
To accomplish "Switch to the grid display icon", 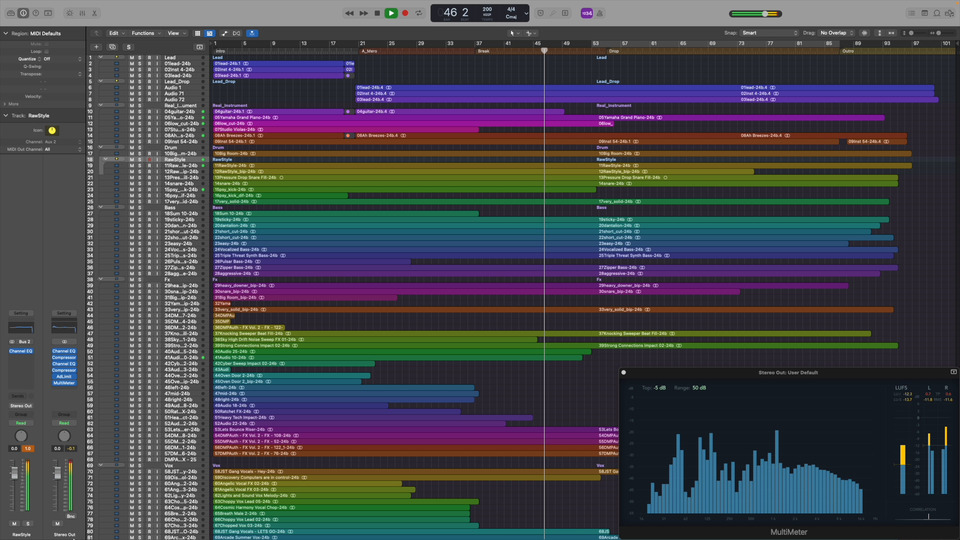I will 197,33.
